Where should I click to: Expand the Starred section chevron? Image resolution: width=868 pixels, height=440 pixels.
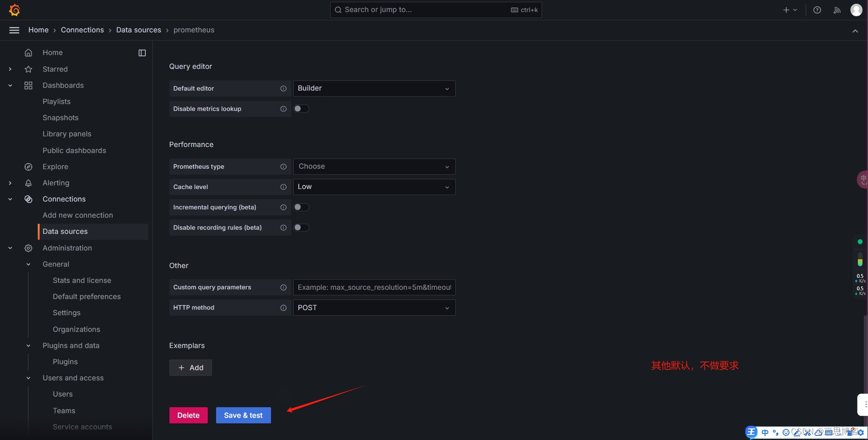point(10,69)
